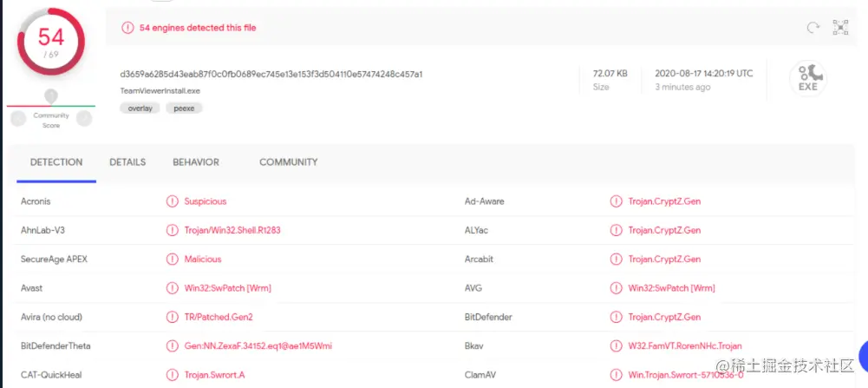Click the '3 minutes ago' text
Viewport: 868px width, 388px height.
(x=682, y=87)
